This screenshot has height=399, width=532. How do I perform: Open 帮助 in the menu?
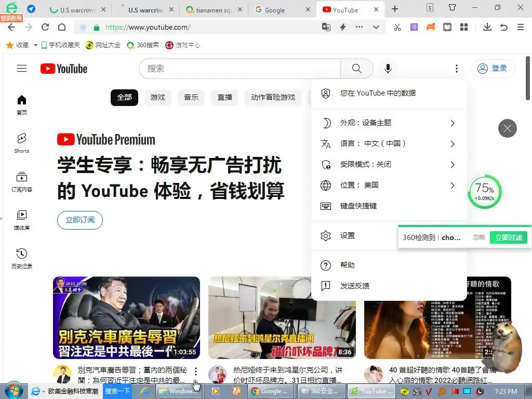[x=389, y=265]
